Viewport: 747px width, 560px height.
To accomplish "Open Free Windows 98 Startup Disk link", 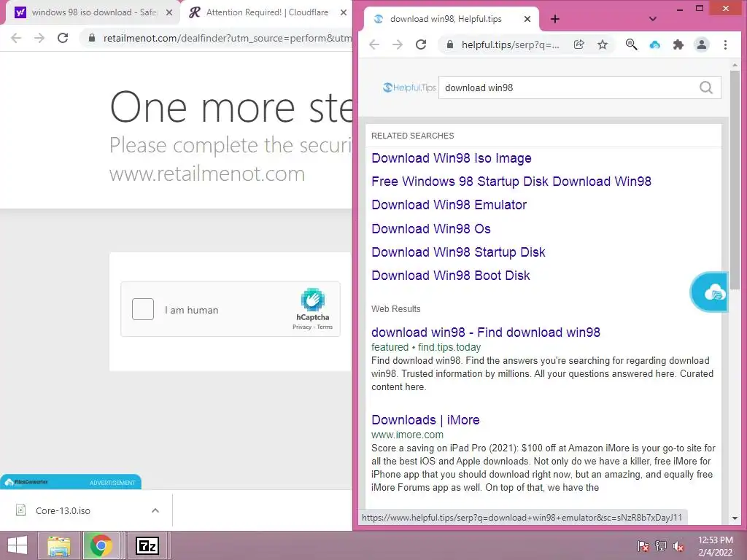I will click(511, 182).
